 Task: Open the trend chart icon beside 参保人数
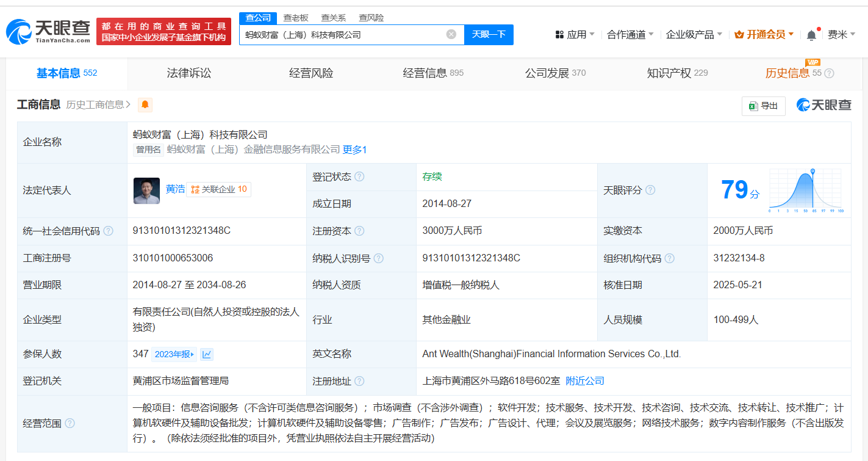(207, 354)
